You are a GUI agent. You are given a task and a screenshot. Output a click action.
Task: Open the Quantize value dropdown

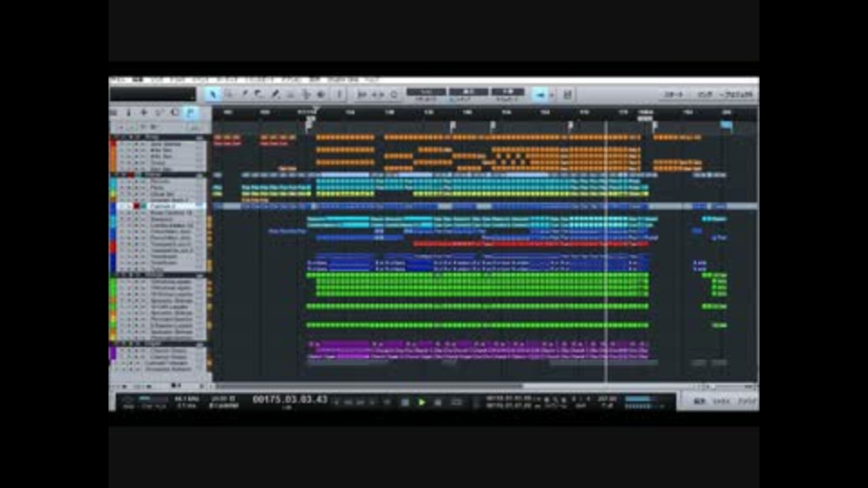pos(426,92)
